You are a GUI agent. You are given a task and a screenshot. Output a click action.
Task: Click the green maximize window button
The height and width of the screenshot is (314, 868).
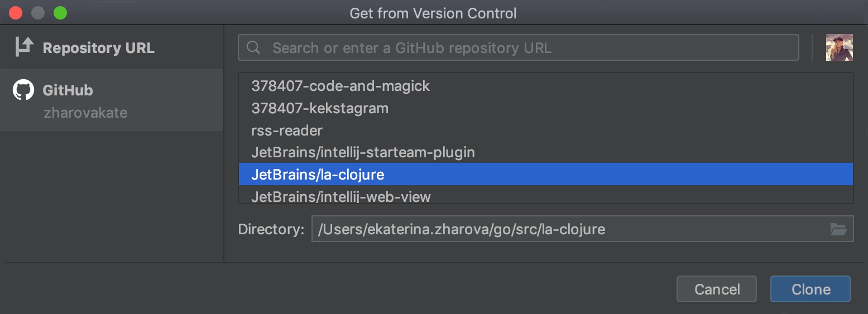pyautogui.click(x=60, y=13)
